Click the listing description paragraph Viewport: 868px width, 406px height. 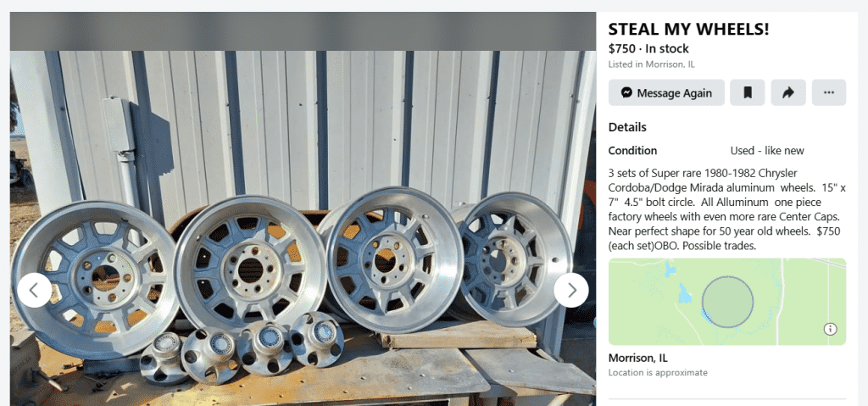[726, 209]
